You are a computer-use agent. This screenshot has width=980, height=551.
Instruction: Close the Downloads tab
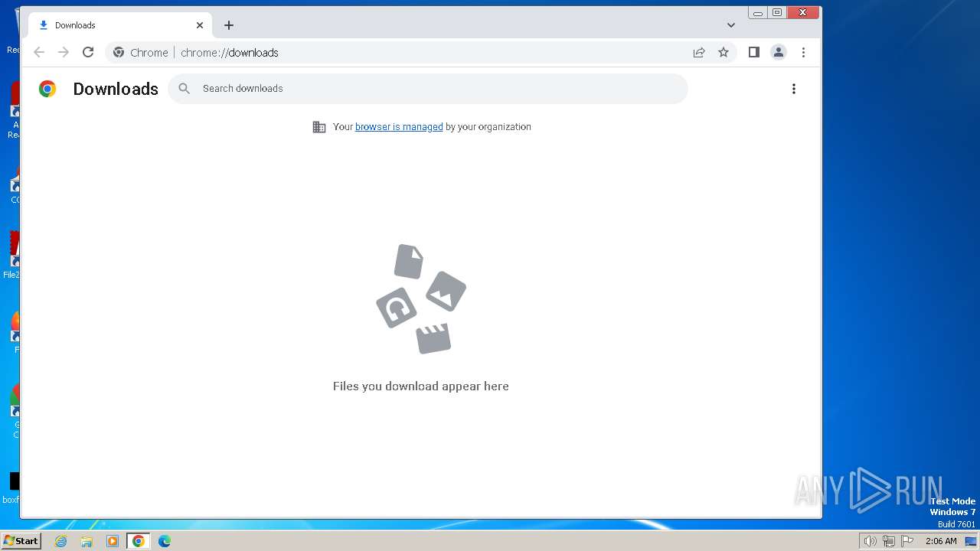200,25
